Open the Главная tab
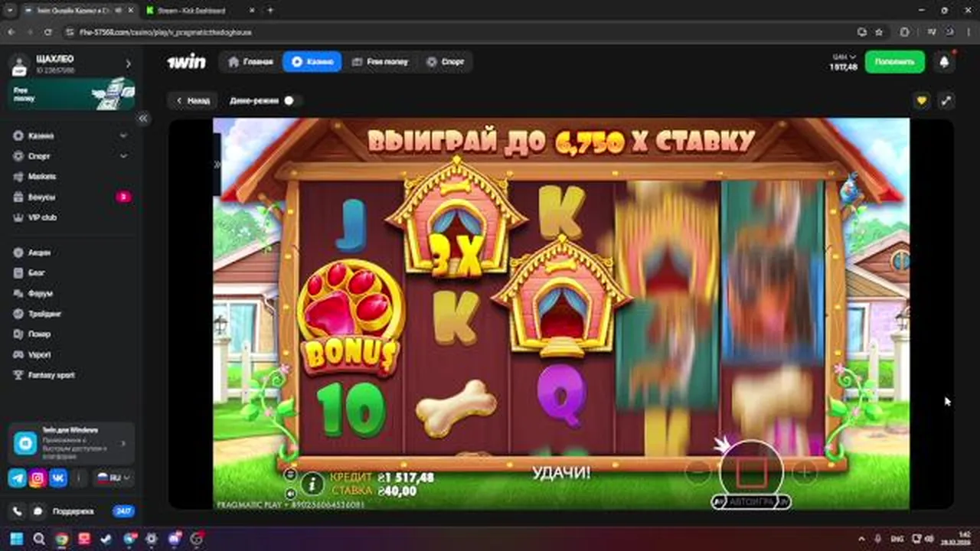Screen dimensions: 980x551 (250, 62)
